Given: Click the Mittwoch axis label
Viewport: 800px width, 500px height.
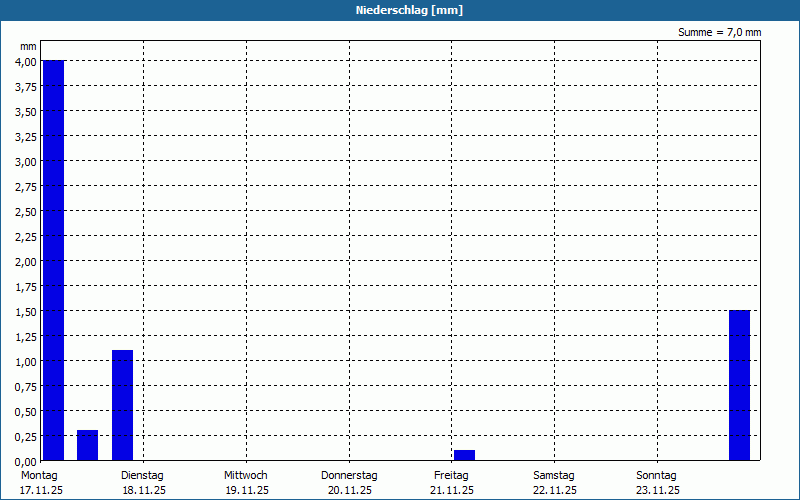Looking at the screenshot, I should [x=245, y=476].
